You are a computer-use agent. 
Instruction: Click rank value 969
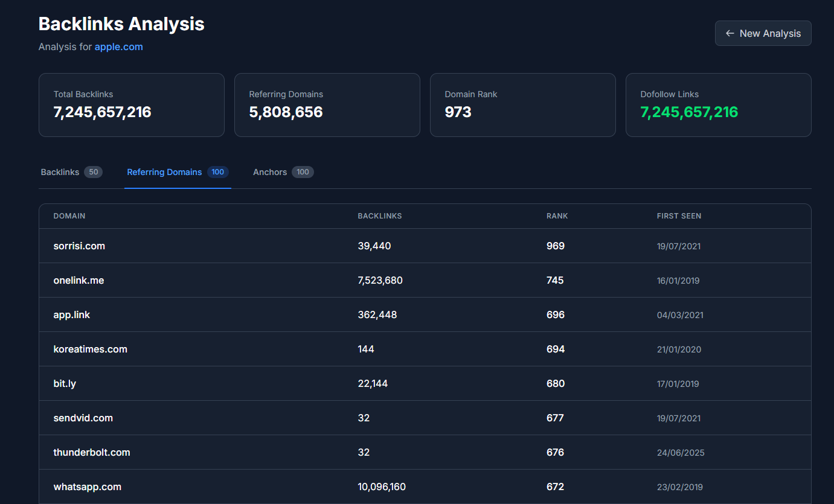(556, 246)
